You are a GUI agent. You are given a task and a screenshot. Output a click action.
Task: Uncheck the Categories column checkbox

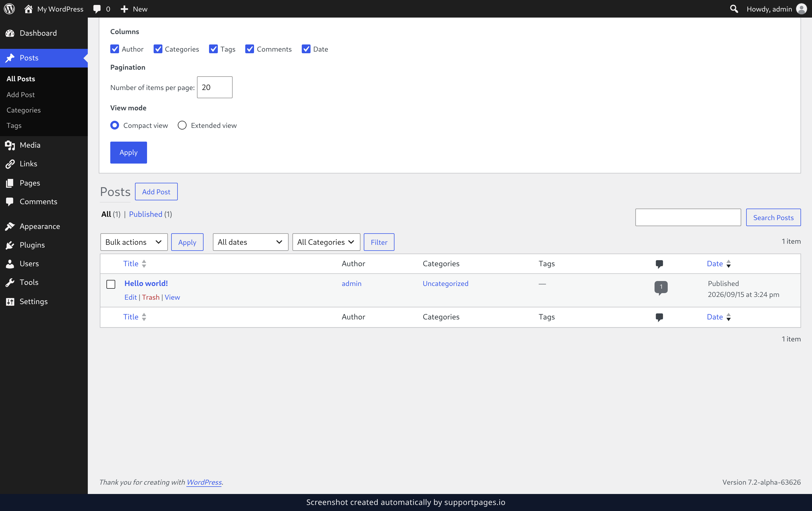[x=158, y=49]
